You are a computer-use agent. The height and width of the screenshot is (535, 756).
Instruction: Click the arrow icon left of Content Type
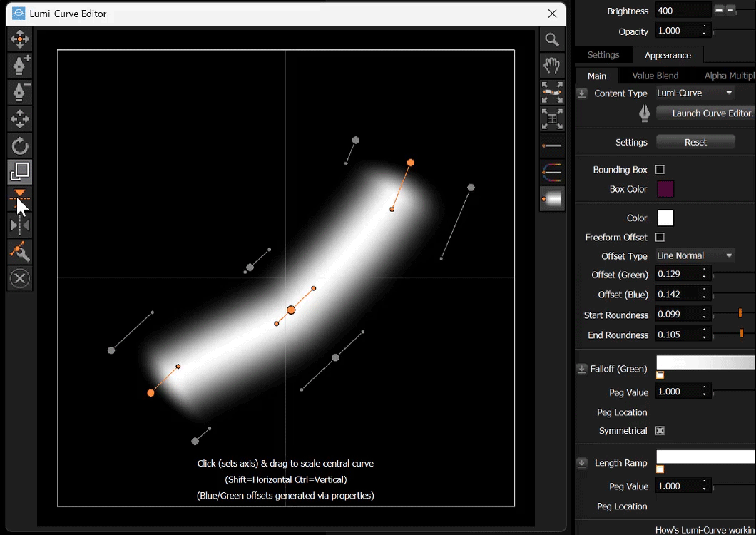582,93
